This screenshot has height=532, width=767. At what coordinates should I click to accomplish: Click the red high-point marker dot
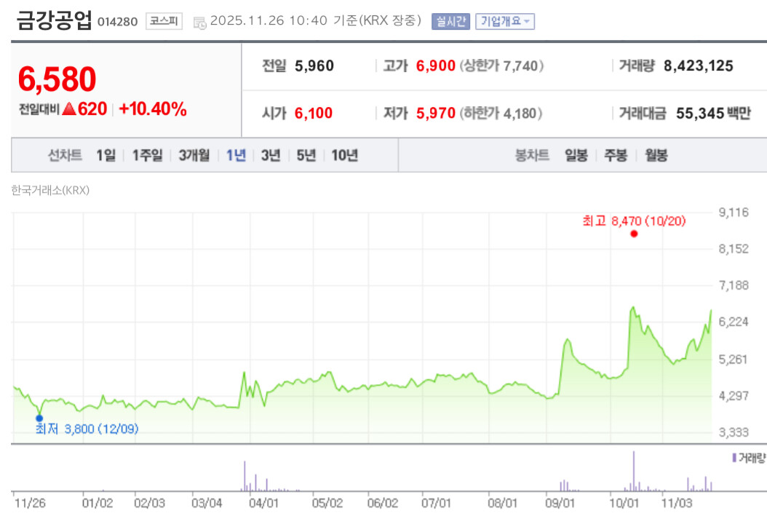(x=634, y=234)
